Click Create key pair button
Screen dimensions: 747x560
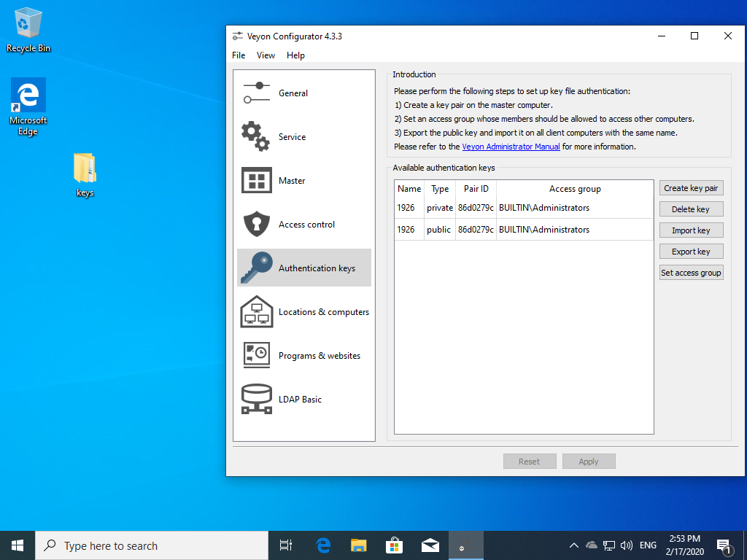click(692, 188)
